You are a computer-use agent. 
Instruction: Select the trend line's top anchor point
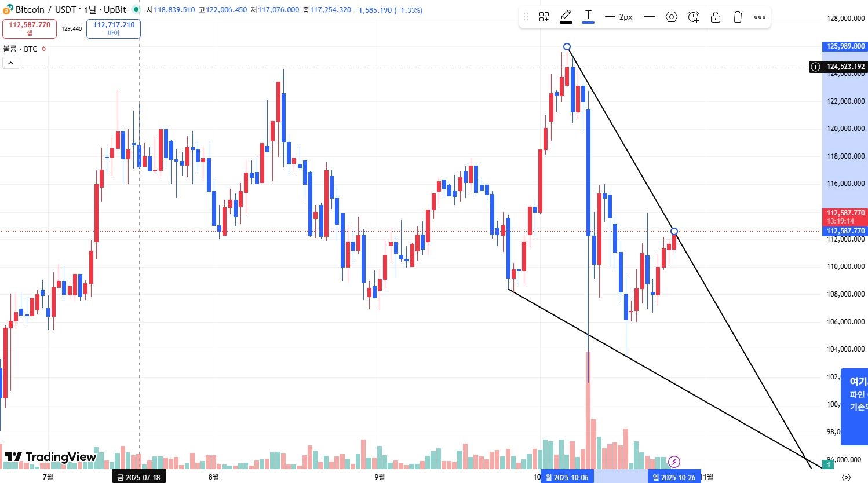567,46
